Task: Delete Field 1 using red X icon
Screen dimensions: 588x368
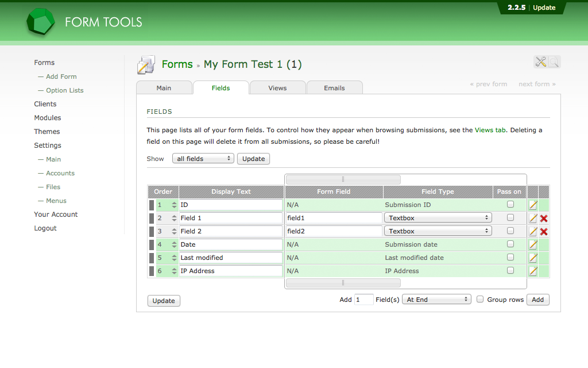Action: (544, 218)
